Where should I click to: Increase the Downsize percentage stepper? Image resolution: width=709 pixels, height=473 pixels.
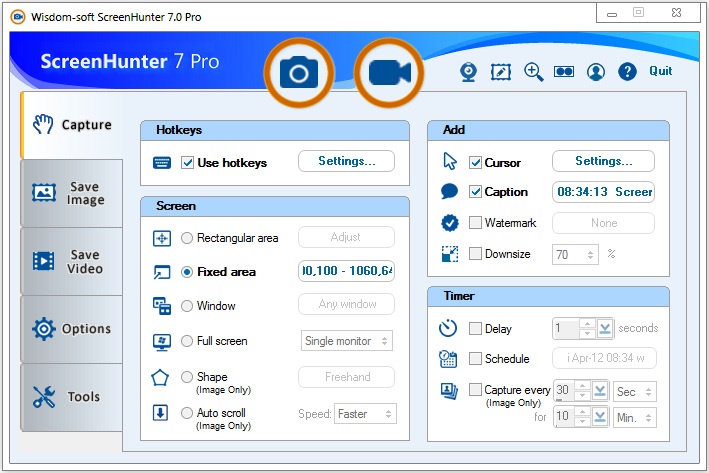pyautogui.click(x=591, y=251)
